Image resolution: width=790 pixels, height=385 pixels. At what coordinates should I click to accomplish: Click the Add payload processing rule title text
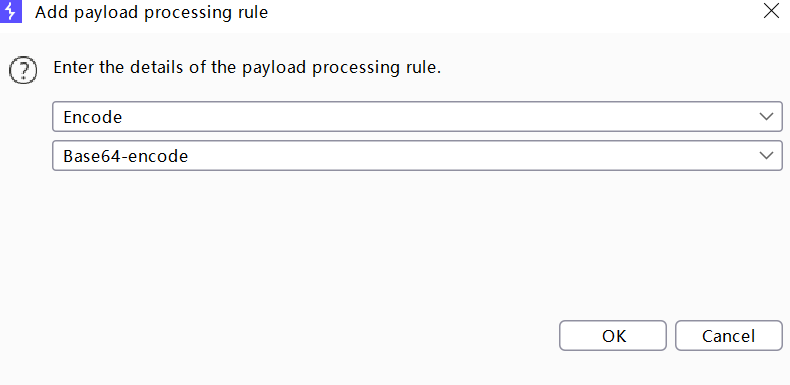pos(151,12)
